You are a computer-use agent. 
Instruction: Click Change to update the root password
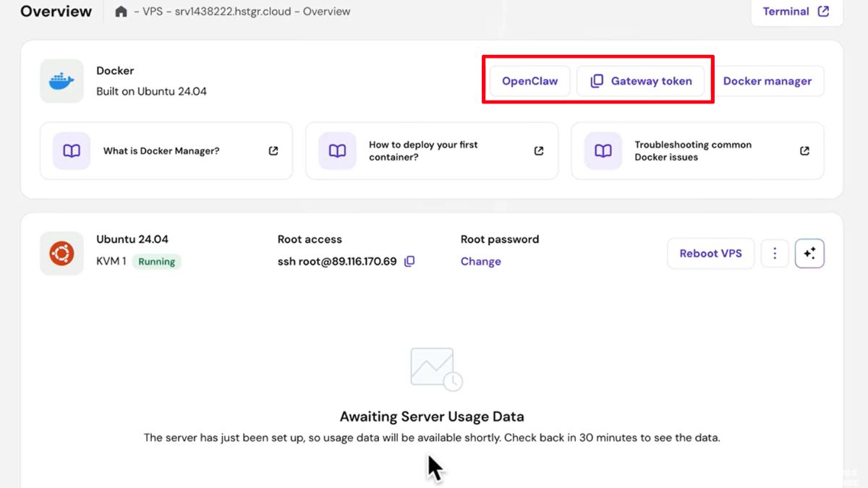[480, 261]
